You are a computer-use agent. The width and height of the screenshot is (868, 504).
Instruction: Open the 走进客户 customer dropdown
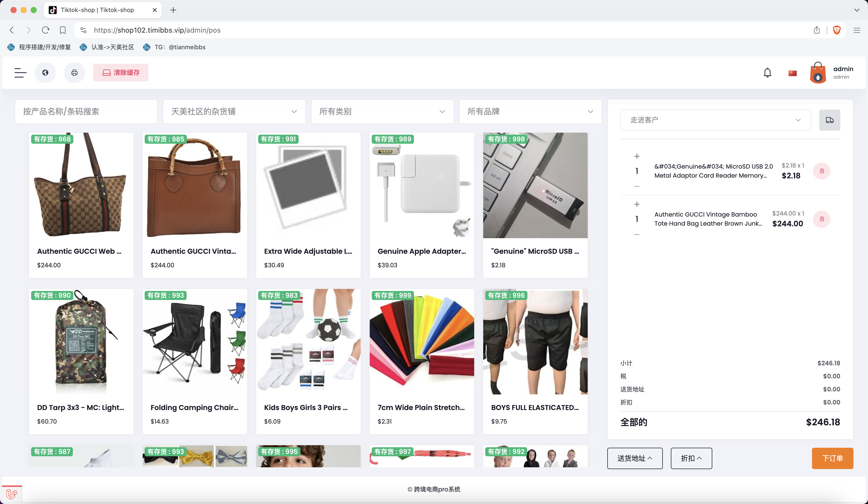715,120
